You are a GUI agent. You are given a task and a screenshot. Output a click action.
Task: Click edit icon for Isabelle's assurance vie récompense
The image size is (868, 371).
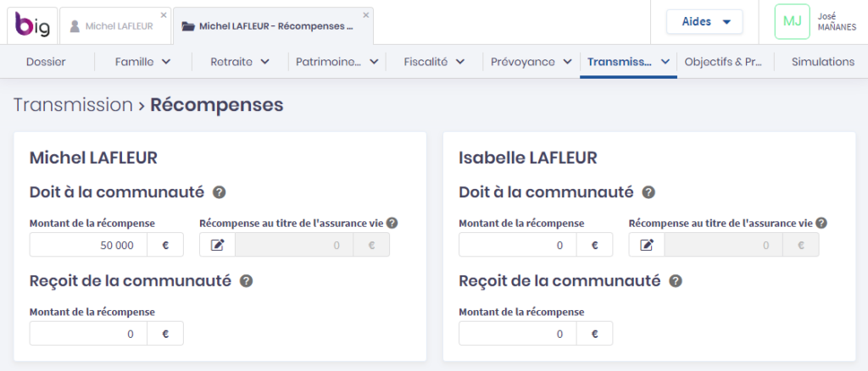(x=647, y=246)
